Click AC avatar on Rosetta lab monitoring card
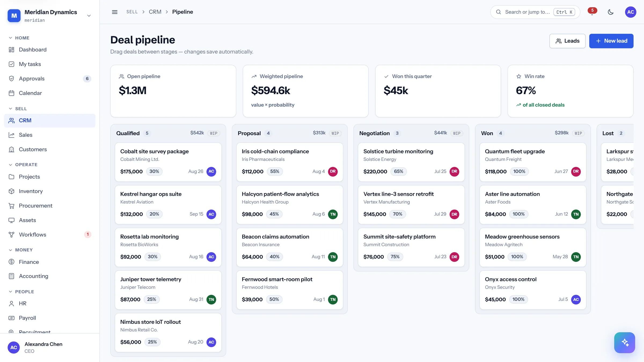 click(211, 257)
